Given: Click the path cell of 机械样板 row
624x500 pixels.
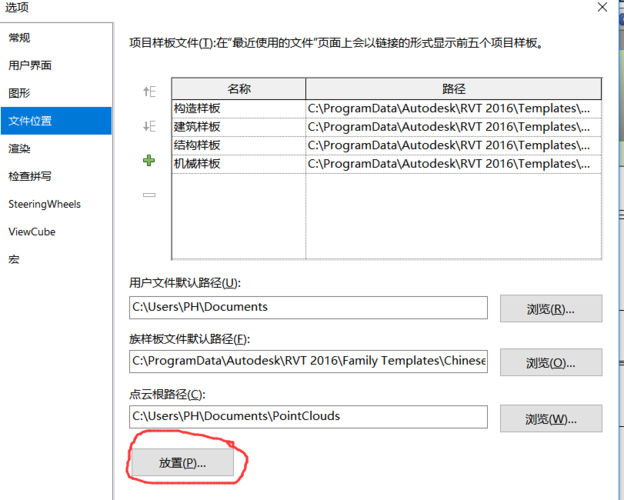Looking at the screenshot, I should [x=454, y=164].
